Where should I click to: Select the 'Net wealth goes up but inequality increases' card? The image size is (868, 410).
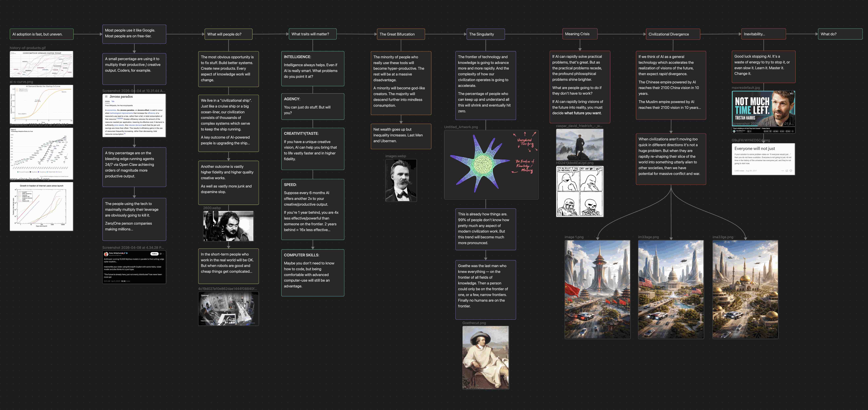click(401, 136)
